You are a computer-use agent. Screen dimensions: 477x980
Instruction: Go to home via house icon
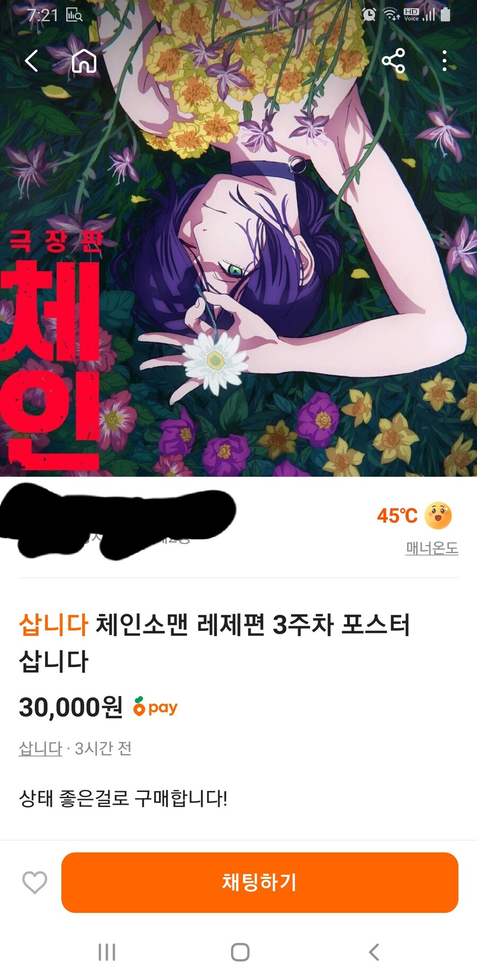point(84,61)
